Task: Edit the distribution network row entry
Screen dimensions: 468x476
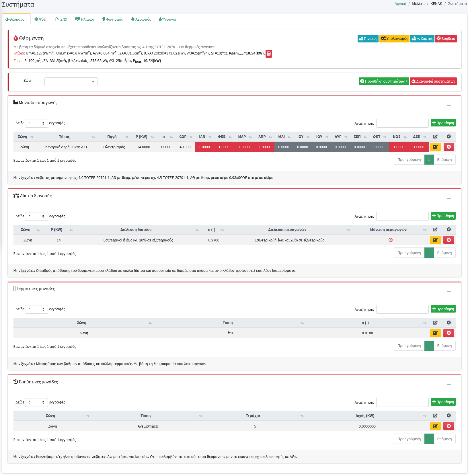Action: [435, 240]
